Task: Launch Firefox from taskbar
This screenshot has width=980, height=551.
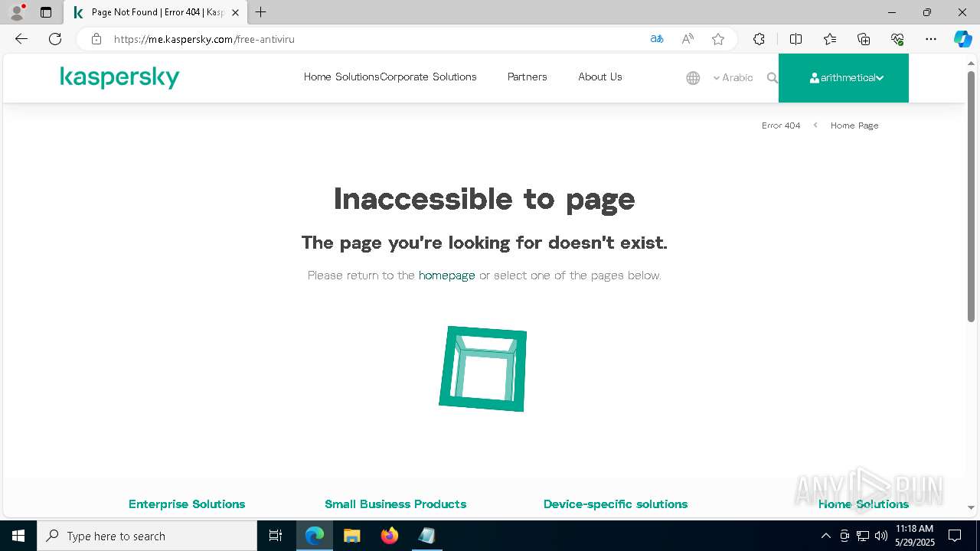Action: pyautogui.click(x=389, y=536)
